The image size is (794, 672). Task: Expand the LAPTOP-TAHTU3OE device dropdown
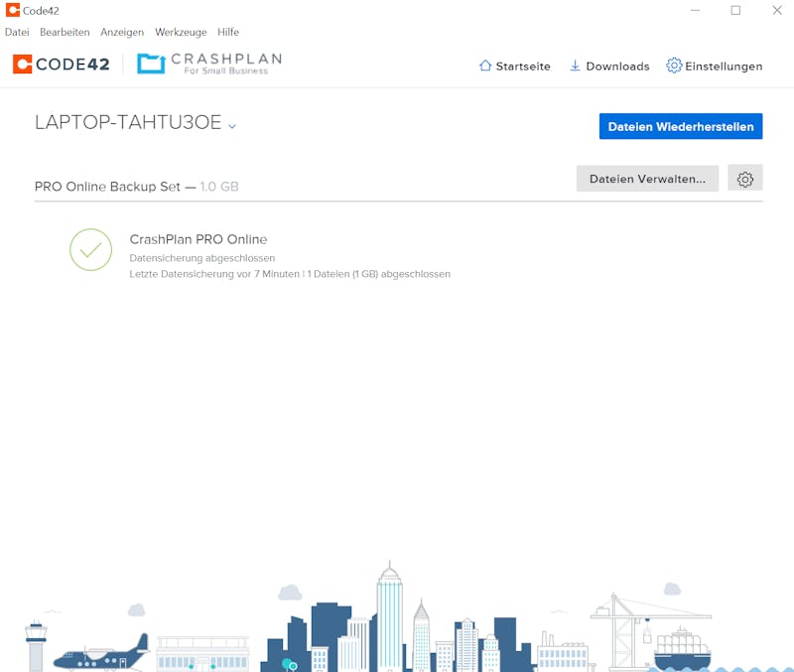pos(232,126)
